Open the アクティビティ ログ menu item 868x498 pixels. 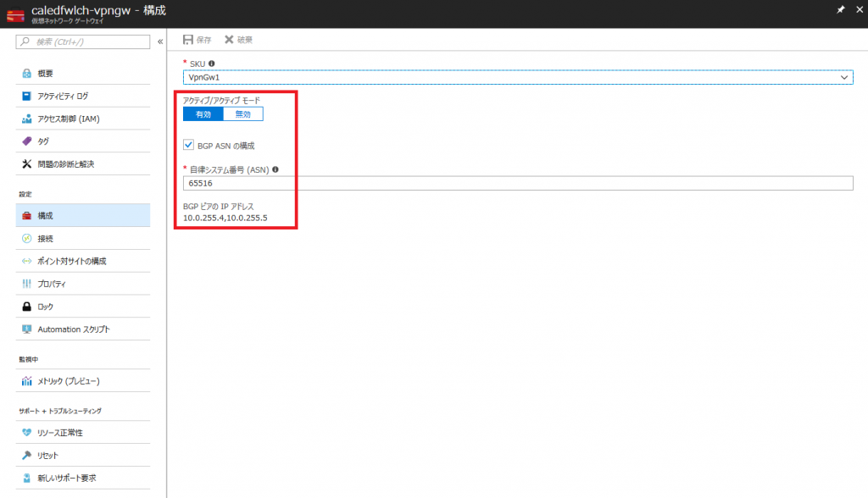click(83, 97)
